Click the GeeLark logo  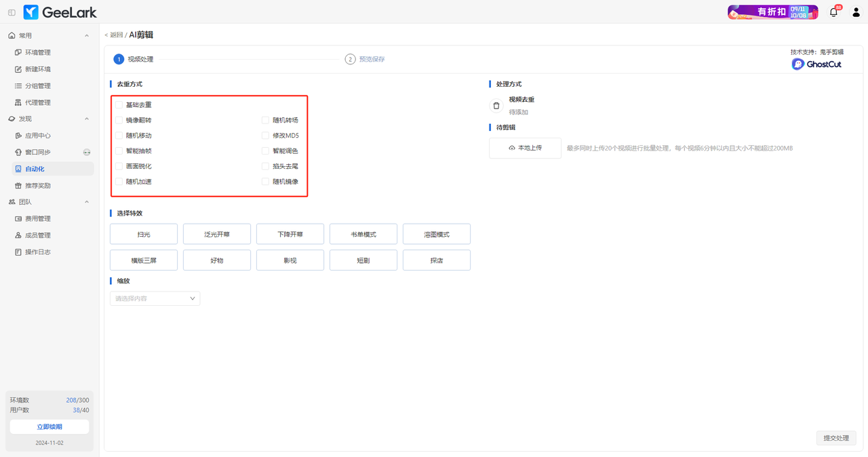coord(60,12)
